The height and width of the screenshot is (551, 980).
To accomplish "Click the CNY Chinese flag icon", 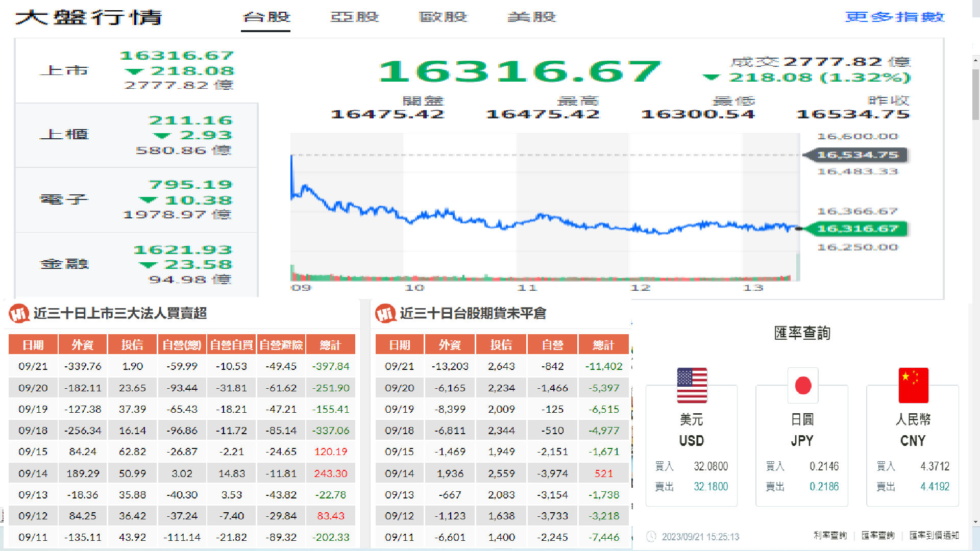I will click(913, 385).
